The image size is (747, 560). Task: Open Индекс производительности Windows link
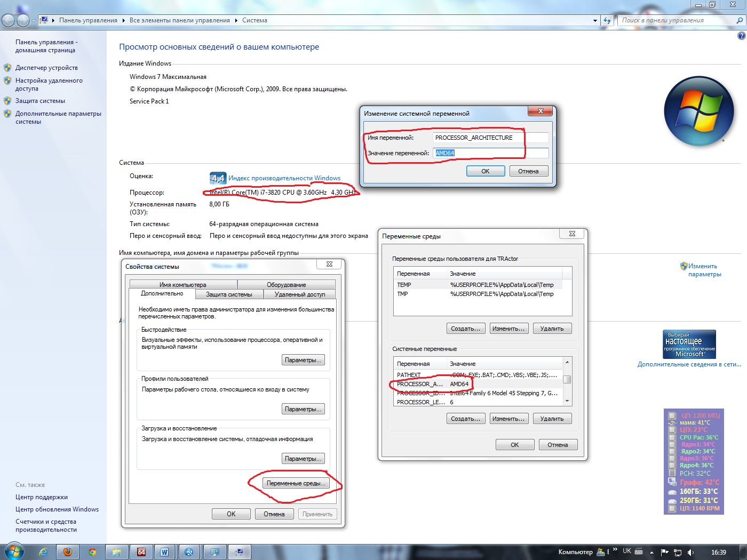[x=284, y=178]
